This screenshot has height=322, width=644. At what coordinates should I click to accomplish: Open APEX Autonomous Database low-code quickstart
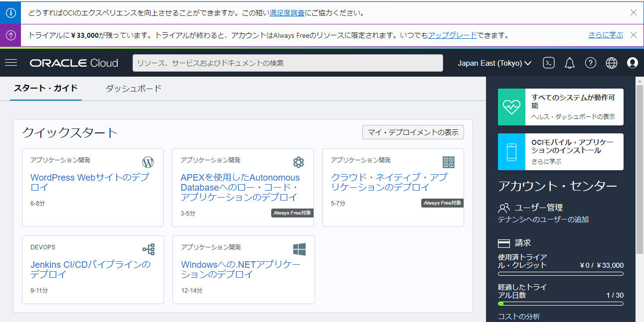[240, 187]
